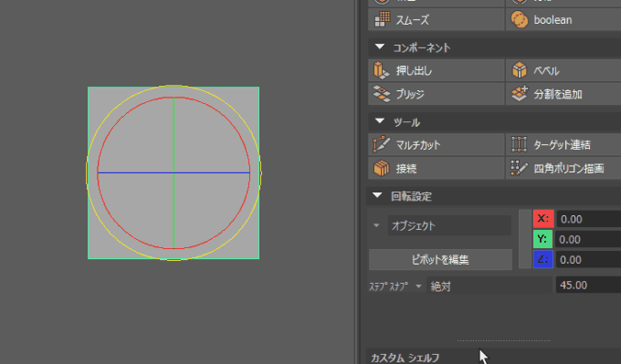Click the 押し出し text label
This screenshot has width=621, height=364.
tap(414, 71)
